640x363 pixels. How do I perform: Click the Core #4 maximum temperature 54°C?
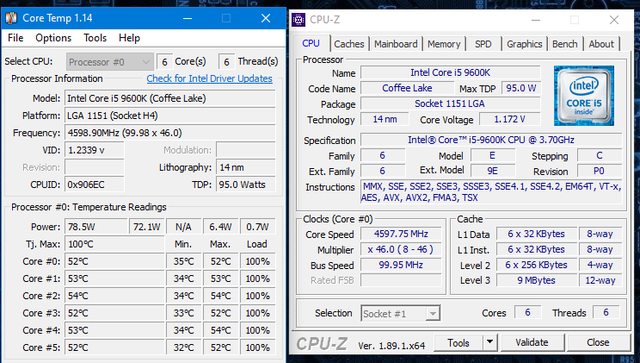(x=221, y=330)
